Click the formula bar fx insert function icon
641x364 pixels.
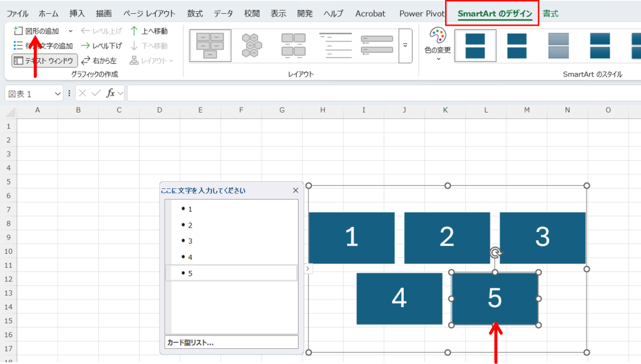[111, 93]
